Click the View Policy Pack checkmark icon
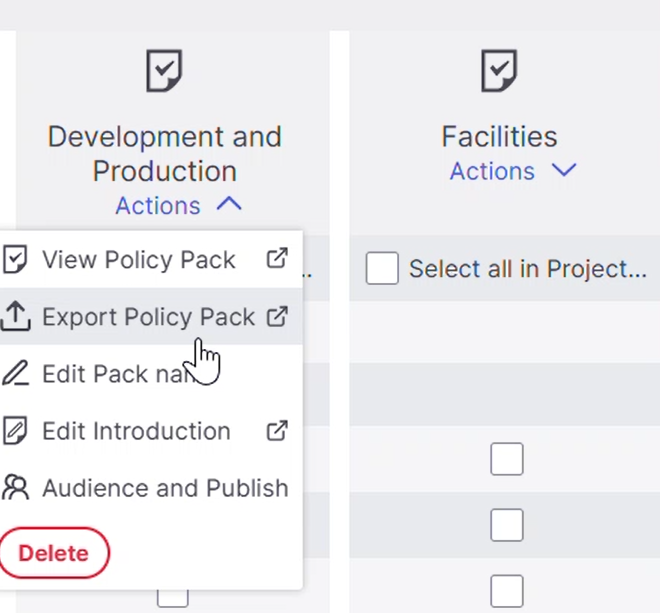This screenshot has height=613, width=660. click(15, 260)
